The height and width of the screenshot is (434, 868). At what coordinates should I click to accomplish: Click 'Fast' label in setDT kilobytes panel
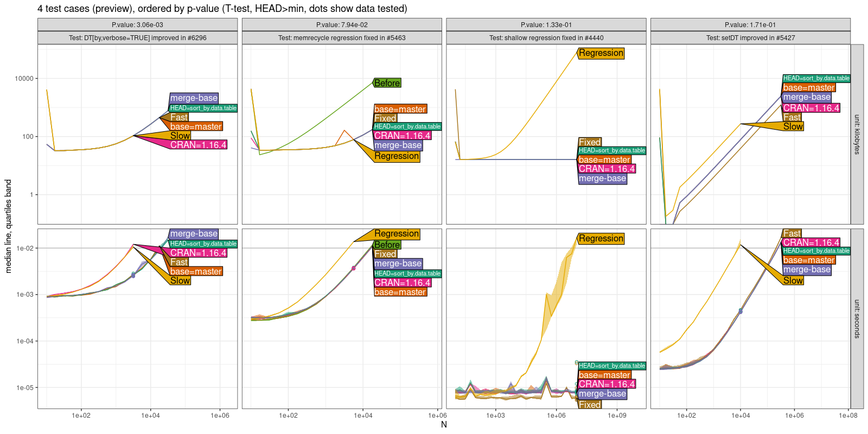point(792,117)
